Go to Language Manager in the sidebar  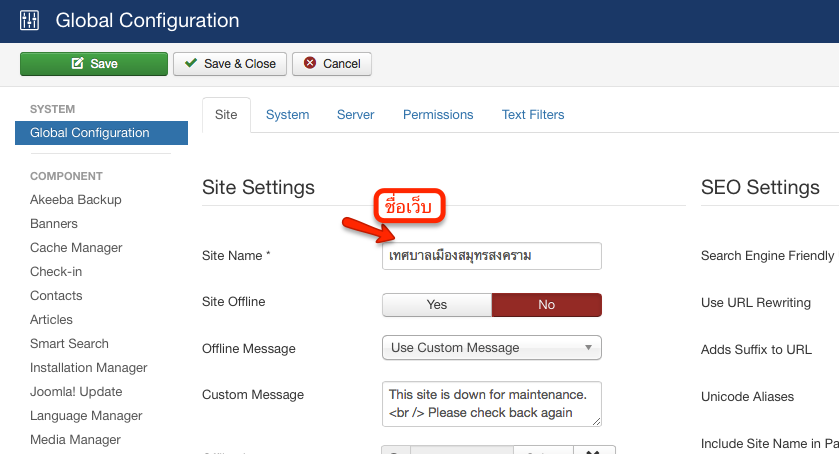tap(86, 416)
